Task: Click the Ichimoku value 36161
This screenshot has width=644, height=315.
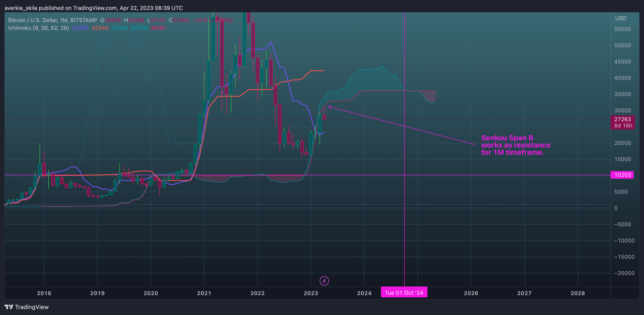Action: point(158,28)
